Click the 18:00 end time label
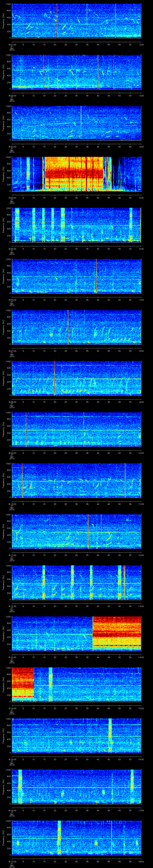This screenshot has height=868, width=153. coord(141,862)
